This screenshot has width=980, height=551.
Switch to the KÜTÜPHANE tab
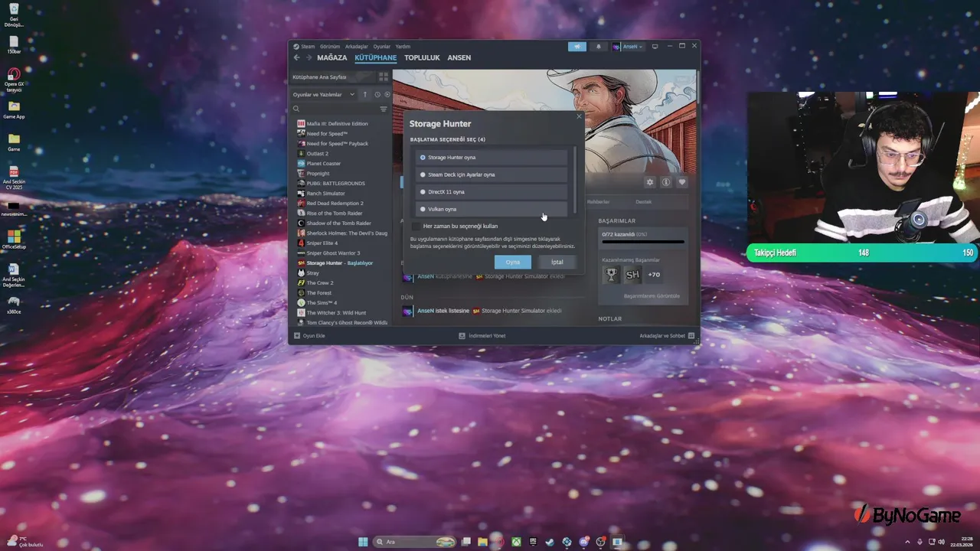click(x=375, y=57)
